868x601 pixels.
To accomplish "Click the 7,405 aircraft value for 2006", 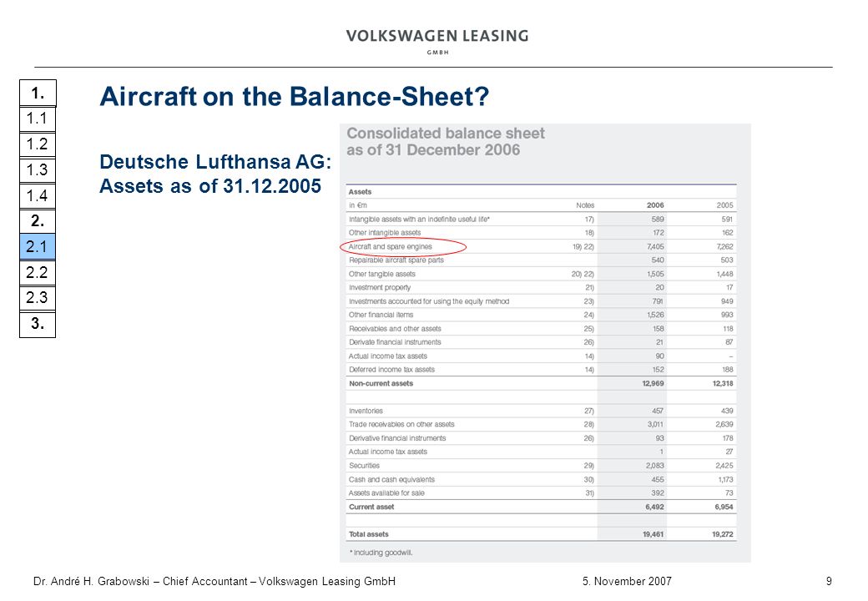I will [x=655, y=247].
